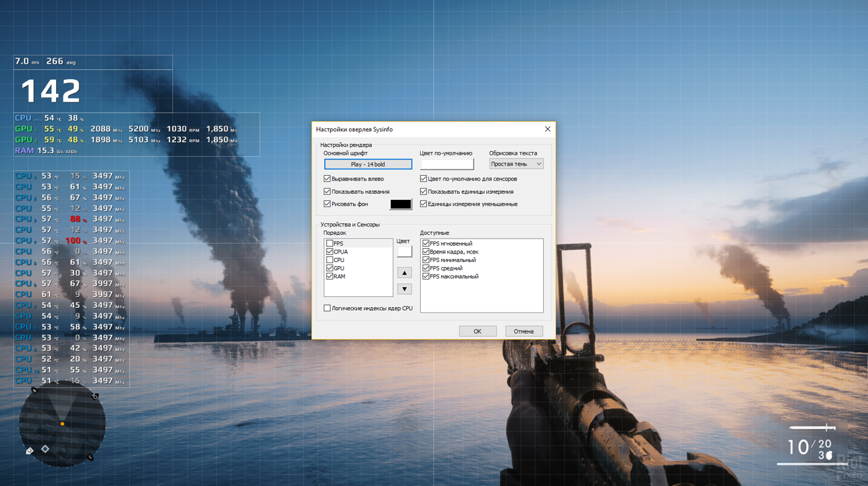The width and height of the screenshot is (868, 486).
Task: Pick the default color white swatch
Action: (447, 164)
